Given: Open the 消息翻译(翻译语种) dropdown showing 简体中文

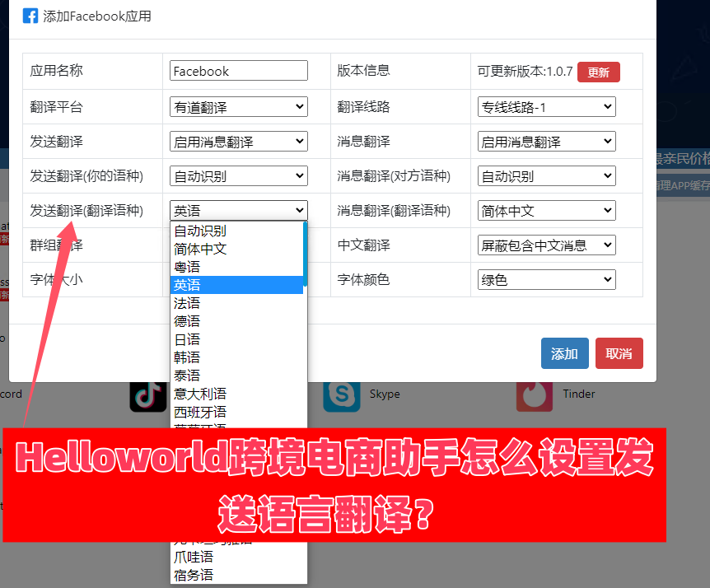Looking at the screenshot, I should [x=547, y=211].
